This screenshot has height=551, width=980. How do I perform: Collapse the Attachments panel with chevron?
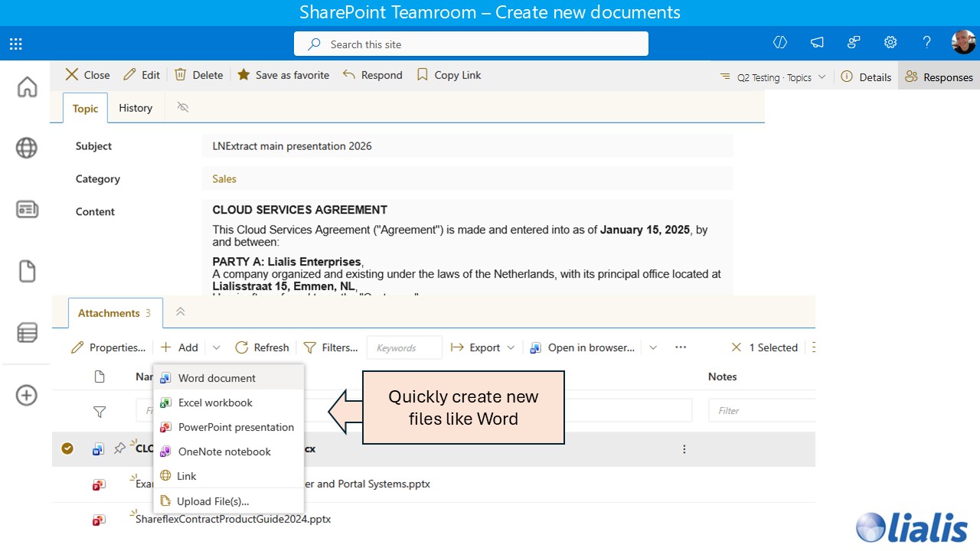point(180,312)
